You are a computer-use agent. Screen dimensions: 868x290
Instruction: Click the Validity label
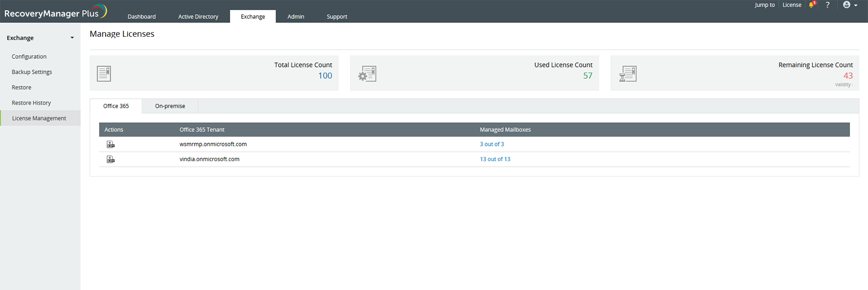click(843, 85)
